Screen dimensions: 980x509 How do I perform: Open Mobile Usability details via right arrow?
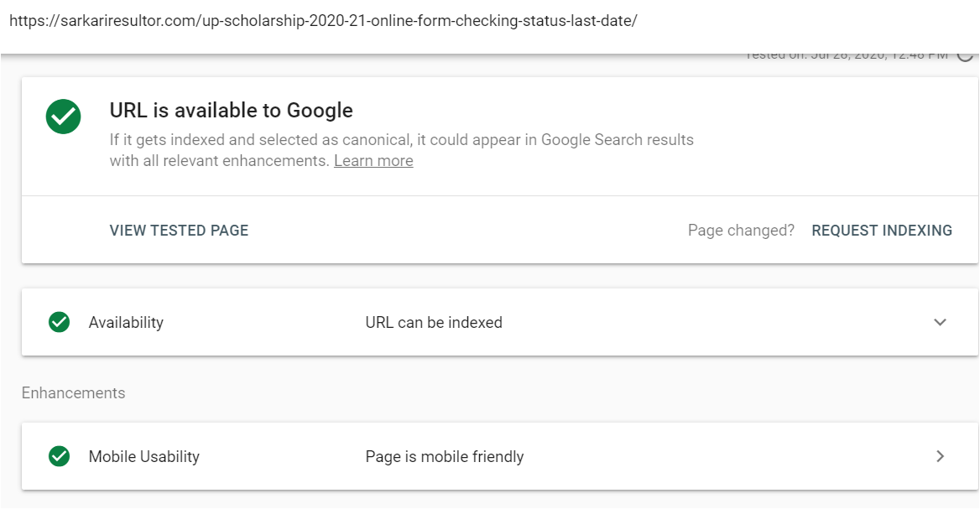coord(940,456)
